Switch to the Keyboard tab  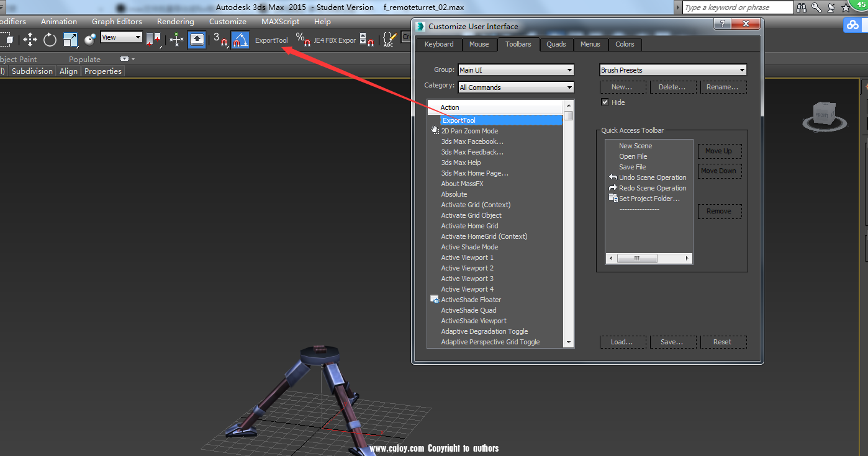(x=439, y=44)
